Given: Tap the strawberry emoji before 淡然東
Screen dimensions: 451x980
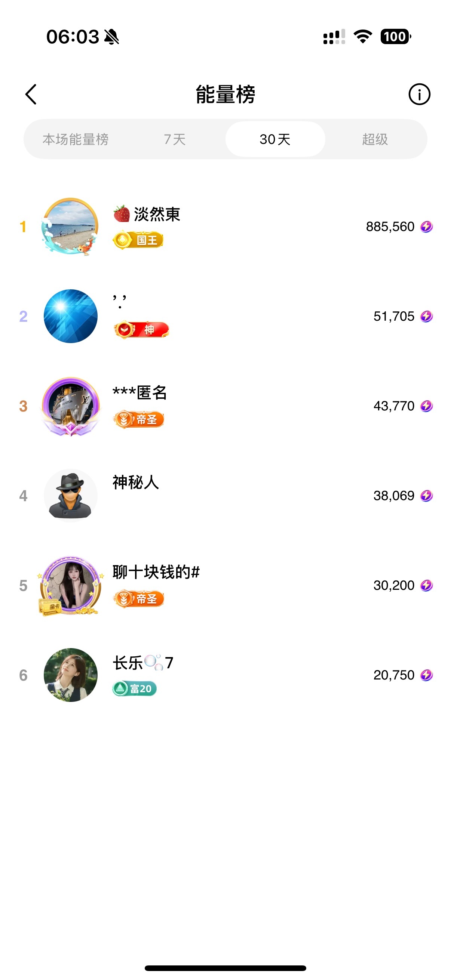Looking at the screenshot, I should 122,214.
